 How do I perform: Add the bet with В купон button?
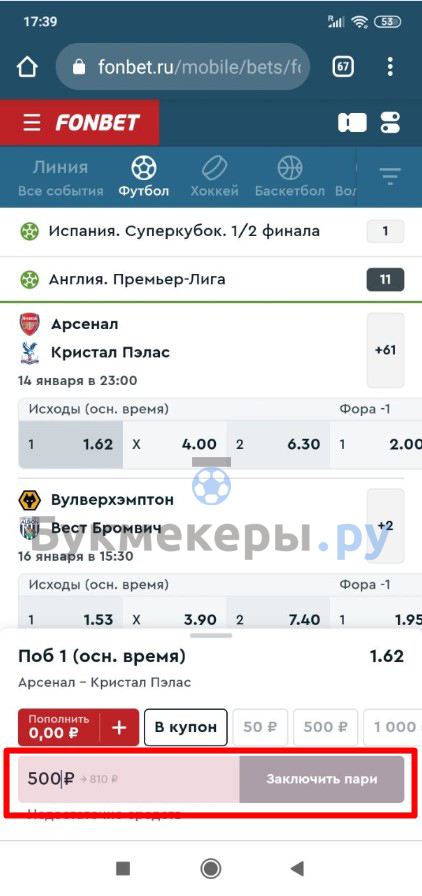[186, 727]
